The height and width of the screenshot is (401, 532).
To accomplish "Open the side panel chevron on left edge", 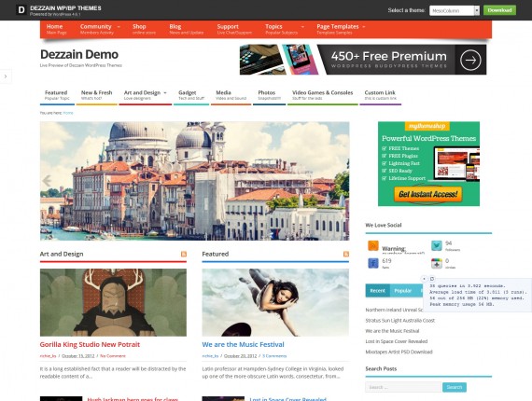I will 6,76.
